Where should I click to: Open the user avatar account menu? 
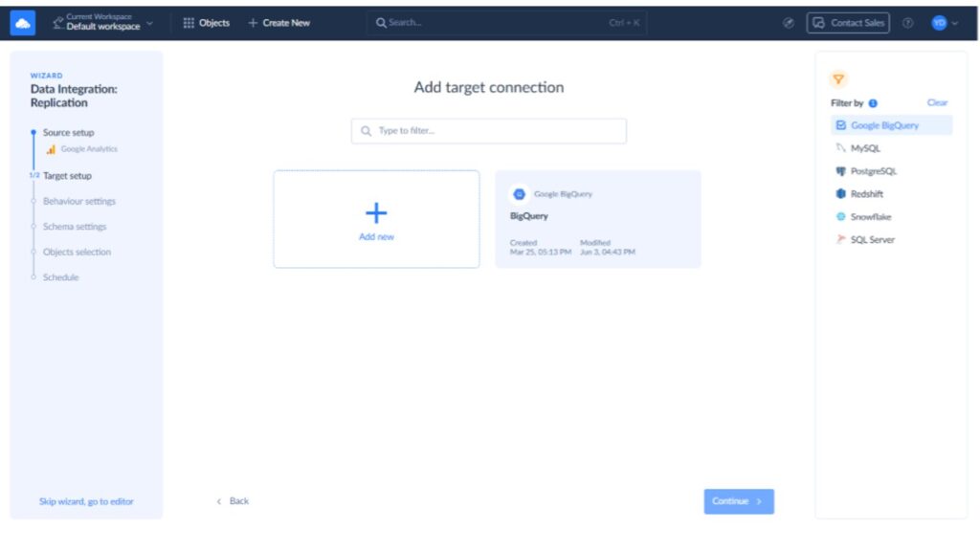(944, 23)
